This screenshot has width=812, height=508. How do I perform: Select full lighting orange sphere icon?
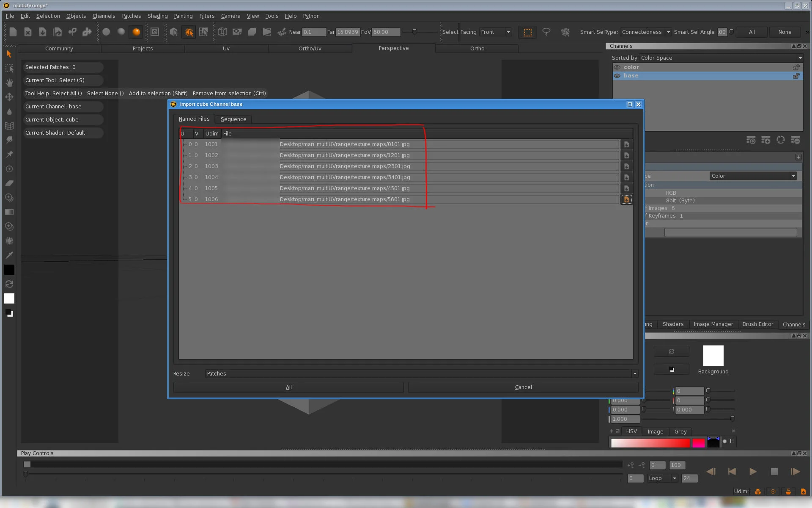click(136, 32)
